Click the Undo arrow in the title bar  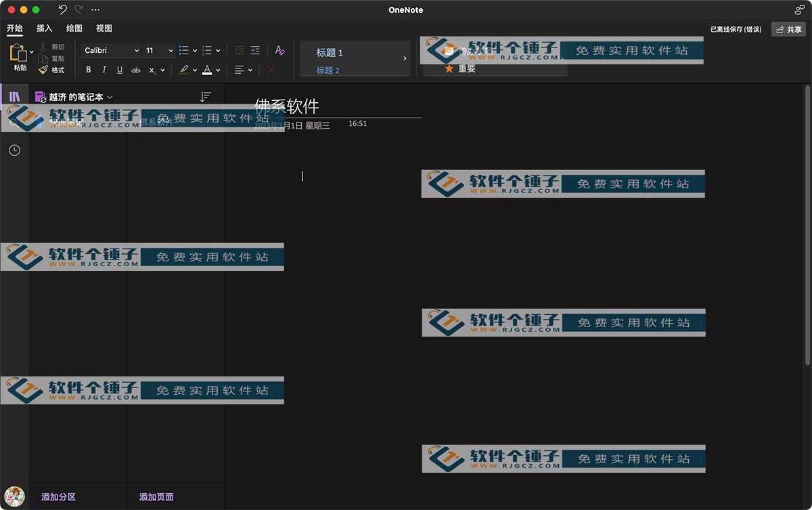[x=63, y=9]
